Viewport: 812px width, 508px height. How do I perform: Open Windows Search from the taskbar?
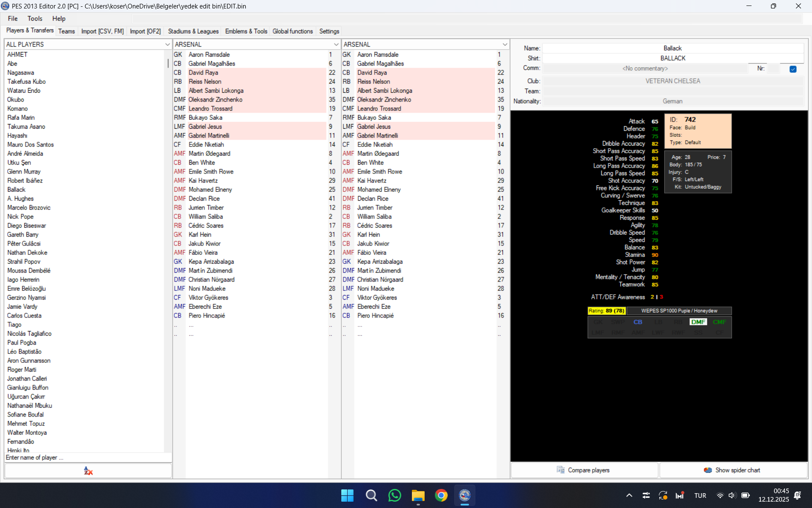pos(371,495)
